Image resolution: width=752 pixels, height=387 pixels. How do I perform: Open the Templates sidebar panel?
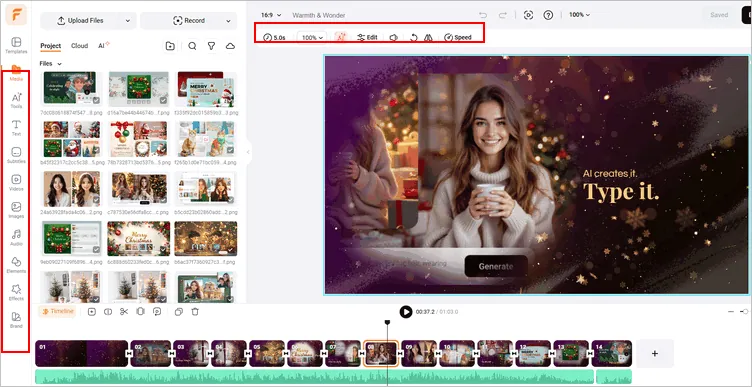tap(16, 45)
